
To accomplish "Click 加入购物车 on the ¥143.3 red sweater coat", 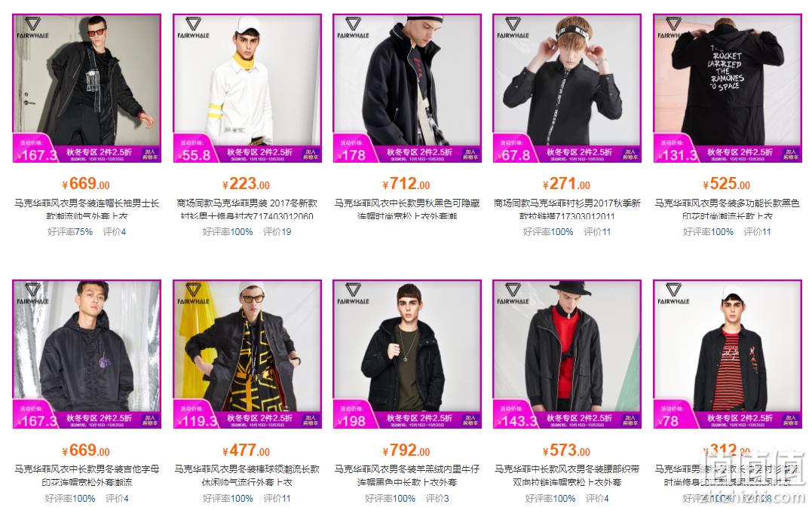I will (x=630, y=420).
